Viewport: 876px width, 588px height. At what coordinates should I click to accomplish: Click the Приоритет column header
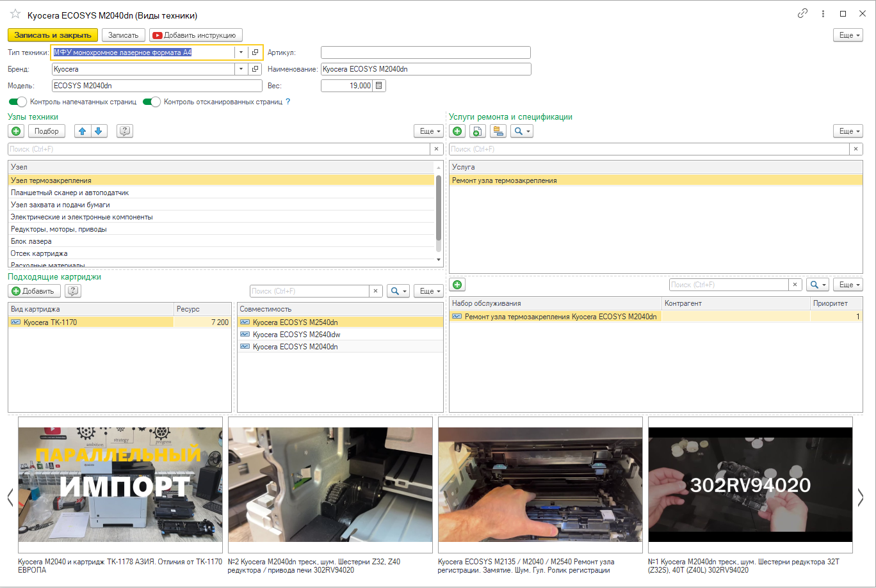click(x=837, y=303)
